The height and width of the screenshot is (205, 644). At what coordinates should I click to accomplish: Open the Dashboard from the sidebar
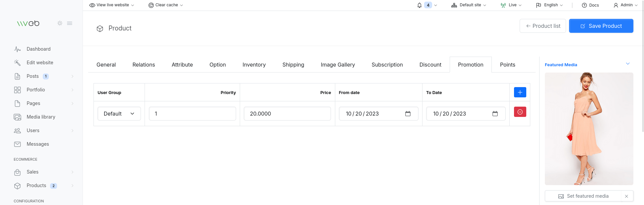pos(38,49)
